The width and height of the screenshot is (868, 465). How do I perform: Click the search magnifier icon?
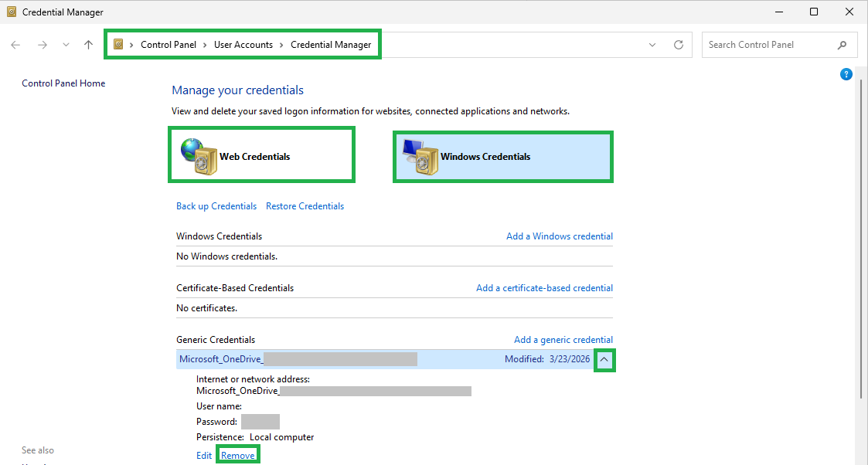[842, 45]
